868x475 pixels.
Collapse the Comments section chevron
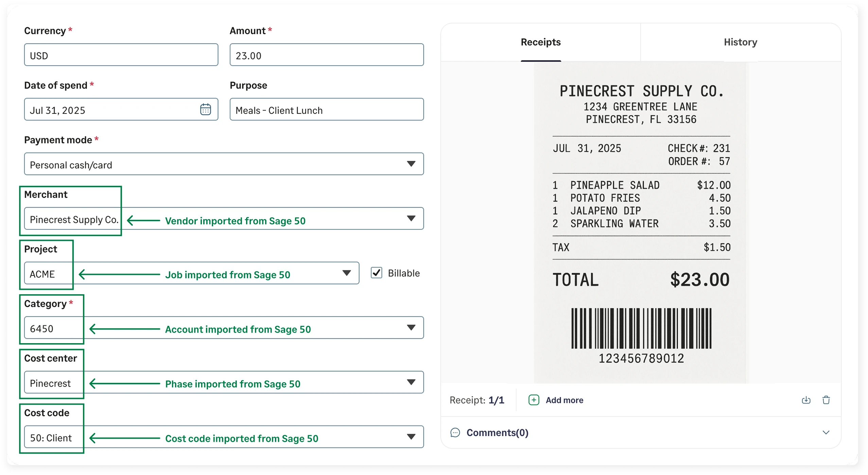coord(826,432)
